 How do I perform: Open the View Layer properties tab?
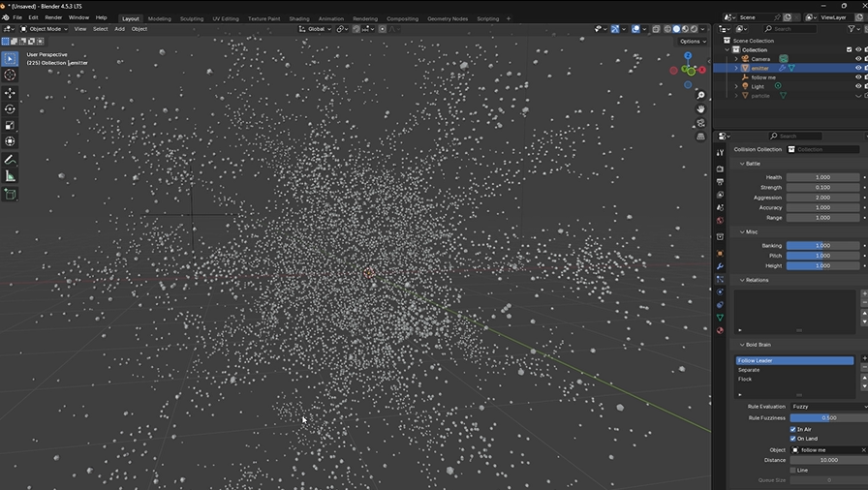click(720, 195)
